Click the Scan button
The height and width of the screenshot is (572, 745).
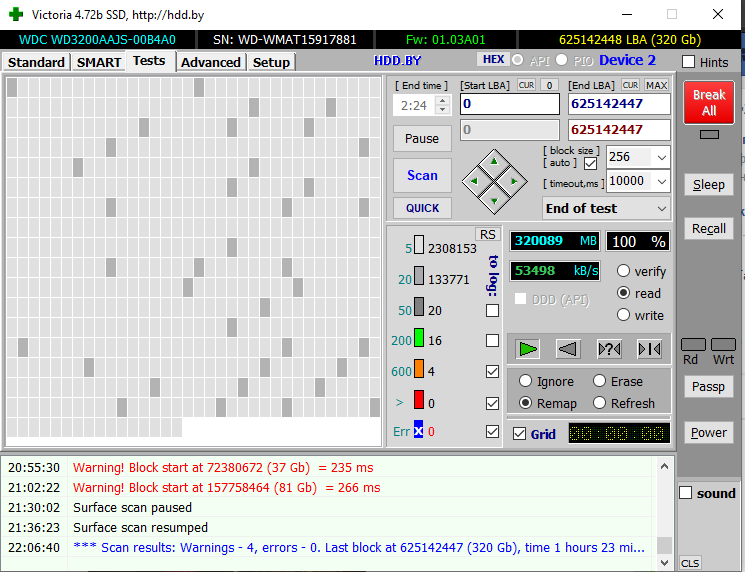click(x=422, y=175)
